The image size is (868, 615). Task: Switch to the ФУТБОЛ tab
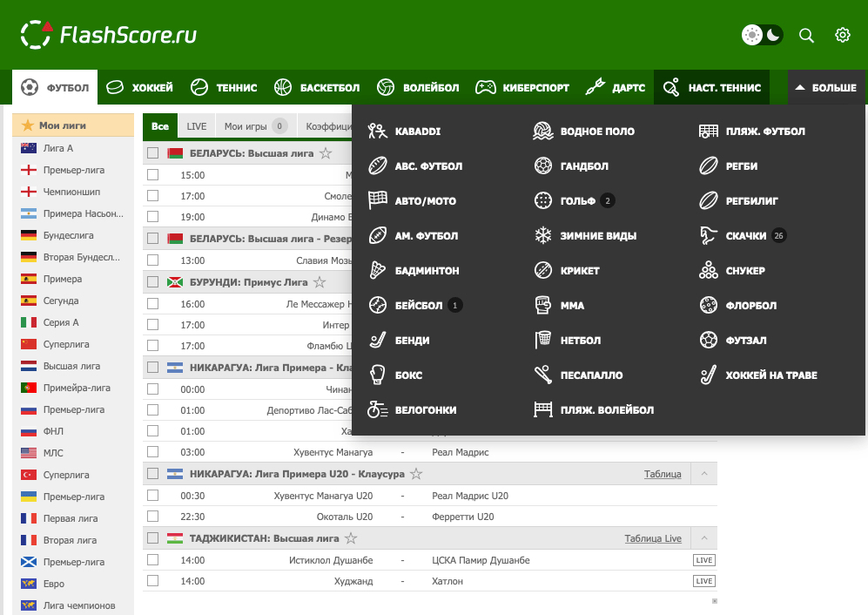tap(55, 87)
